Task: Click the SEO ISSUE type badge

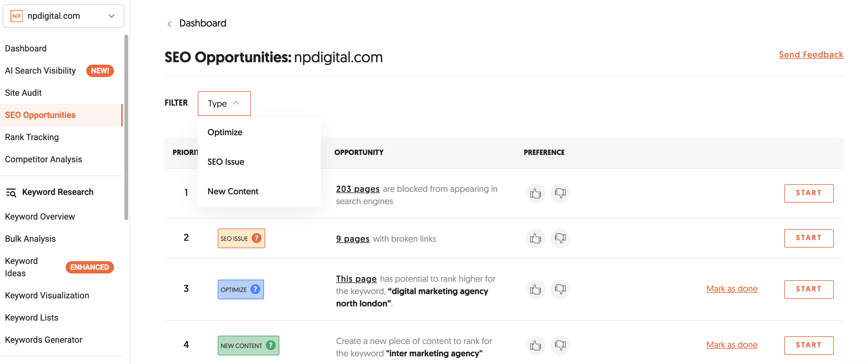Action: (x=241, y=238)
